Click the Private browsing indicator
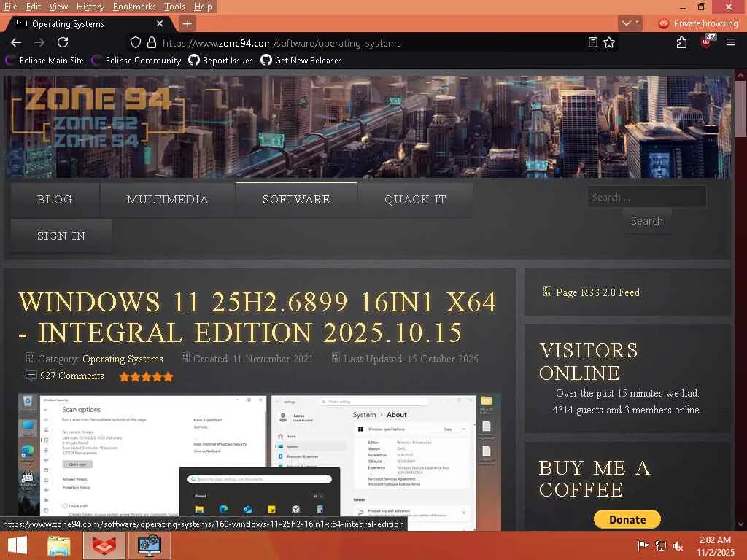 (698, 23)
